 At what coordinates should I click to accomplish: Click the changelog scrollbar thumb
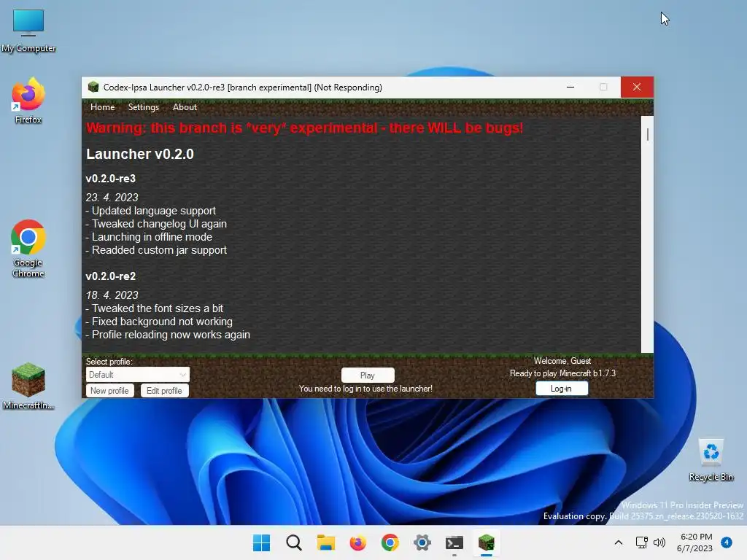tap(648, 135)
